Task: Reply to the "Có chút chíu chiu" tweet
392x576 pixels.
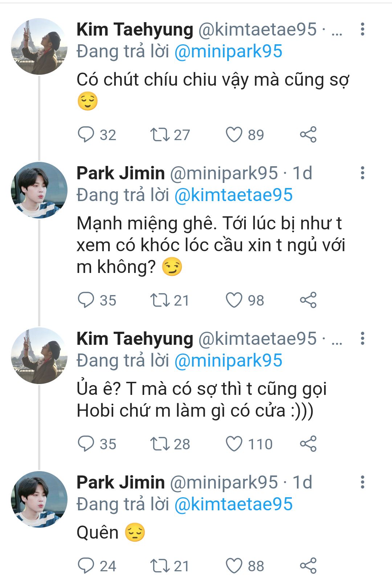Action: 86,135
